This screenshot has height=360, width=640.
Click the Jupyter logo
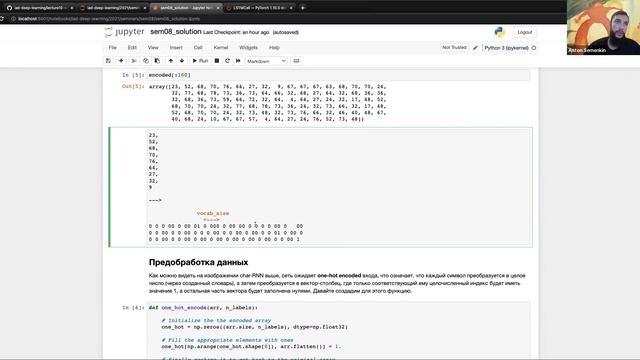click(124, 32)
